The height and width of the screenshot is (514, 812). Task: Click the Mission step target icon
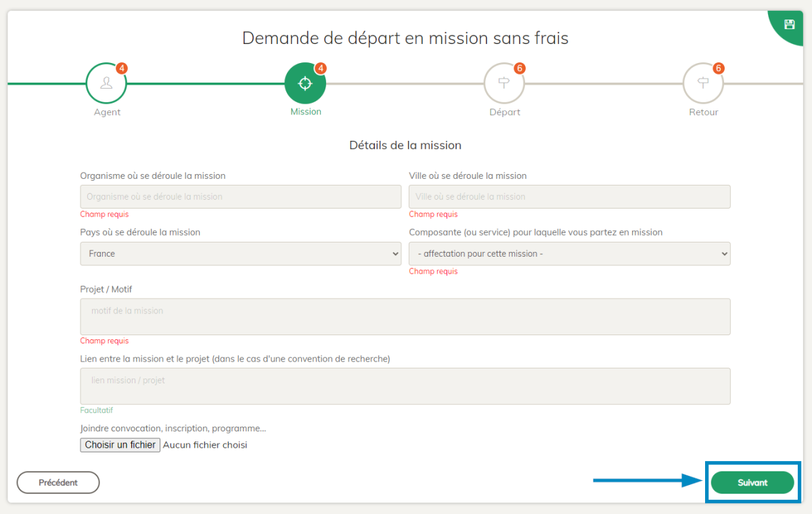(x=305, y=83)
